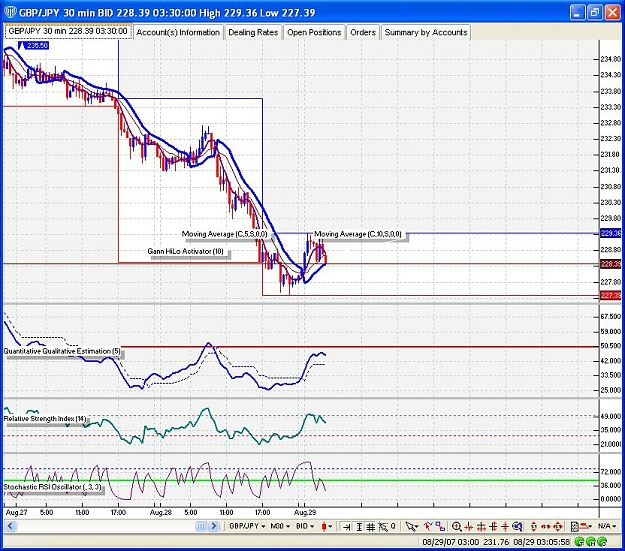Viewport: 625px width, 551px height.
Task: Click the magnifying glass zoom icon
Action: click(457, 527)
